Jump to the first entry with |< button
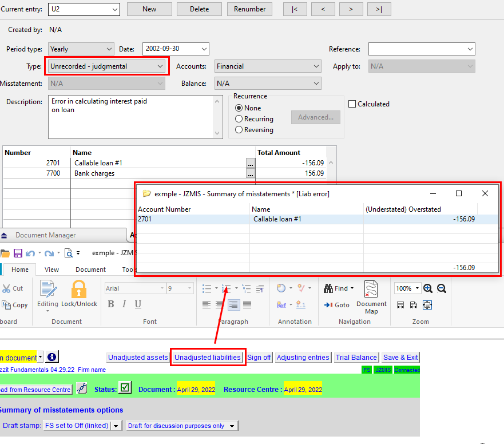Screen dimensions: 504x444 click(295, 9)
